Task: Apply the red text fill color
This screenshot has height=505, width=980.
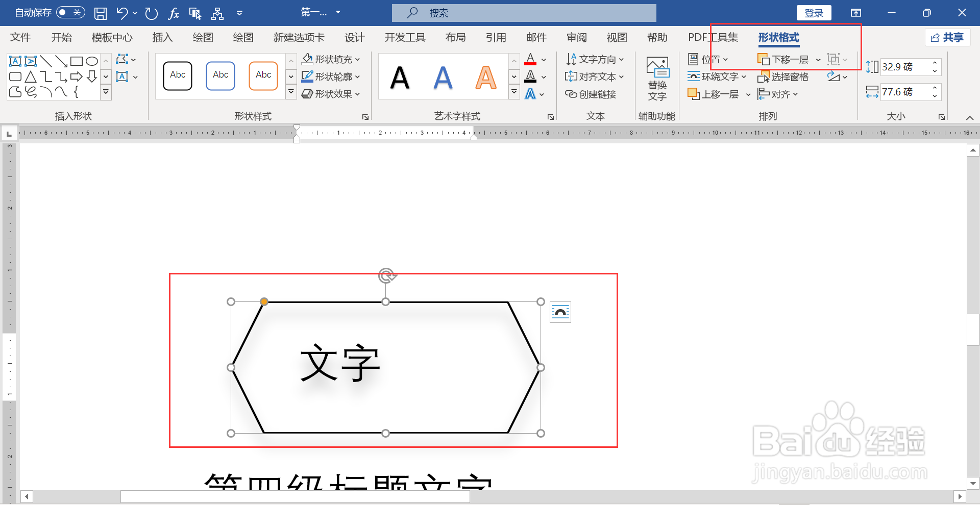Action: [530, 59]
